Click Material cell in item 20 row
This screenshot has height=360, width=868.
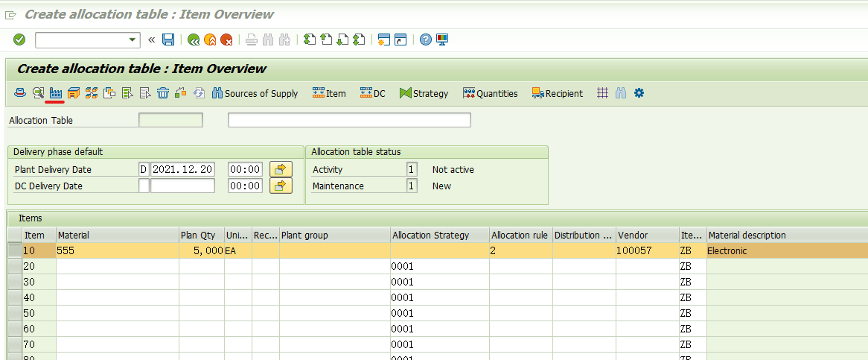pos(118,266)
